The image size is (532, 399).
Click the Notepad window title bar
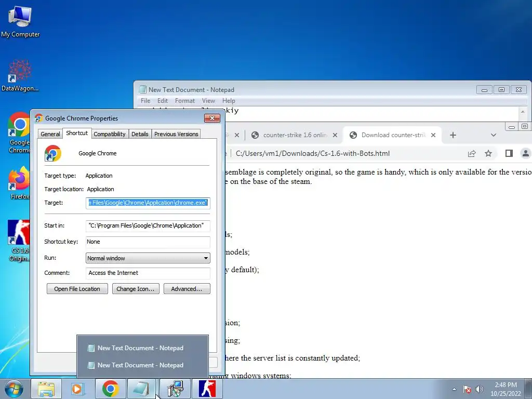coord(305,90)
